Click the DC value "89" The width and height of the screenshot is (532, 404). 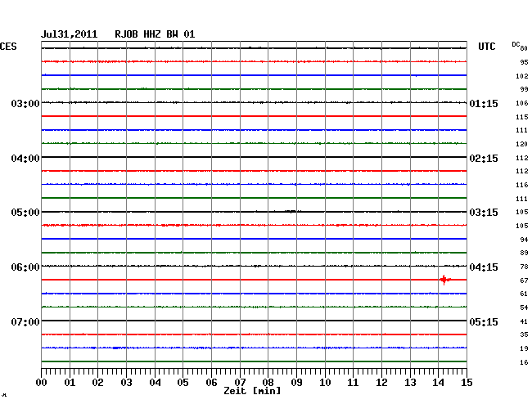click(524, 253)
